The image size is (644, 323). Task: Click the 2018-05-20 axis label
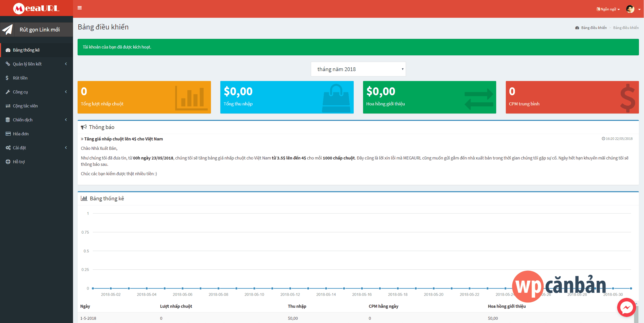pos(434,294)
